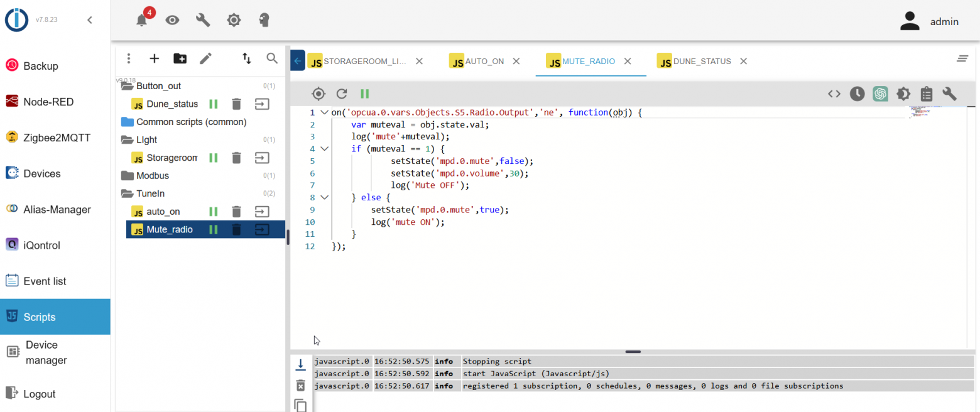Open Node-RED in the sidebar
Screen dimensions: 980x412
55,102
